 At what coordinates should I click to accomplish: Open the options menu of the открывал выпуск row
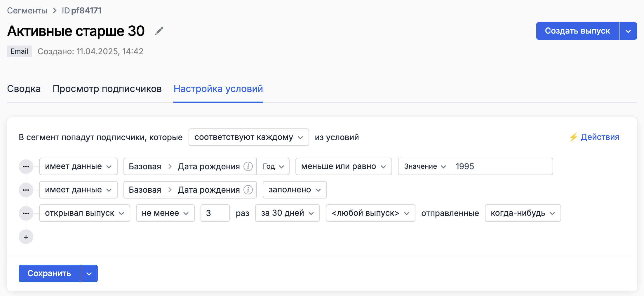click(x=26, y=213)
